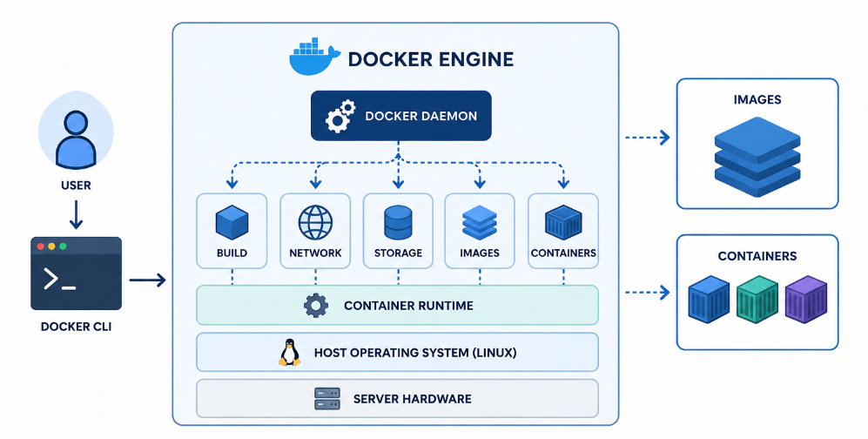Viewport: 868px width, 439px height.
Task: Click the blue container in Containers panel
Action: pos(709,299)
